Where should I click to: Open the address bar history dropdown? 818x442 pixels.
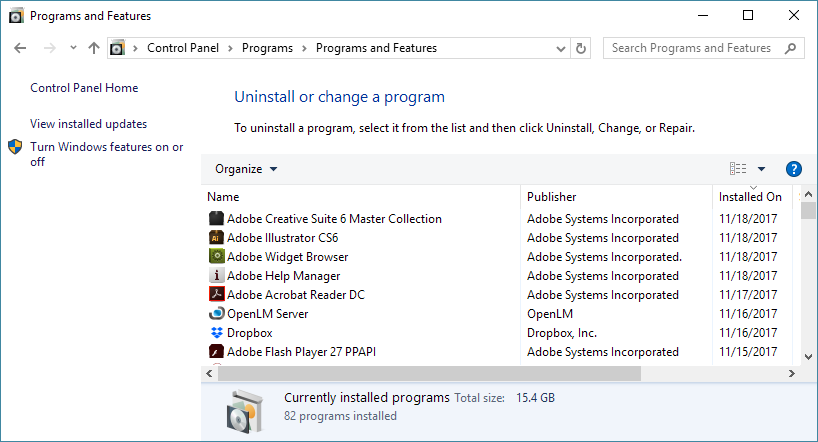(x=561, y=48)
